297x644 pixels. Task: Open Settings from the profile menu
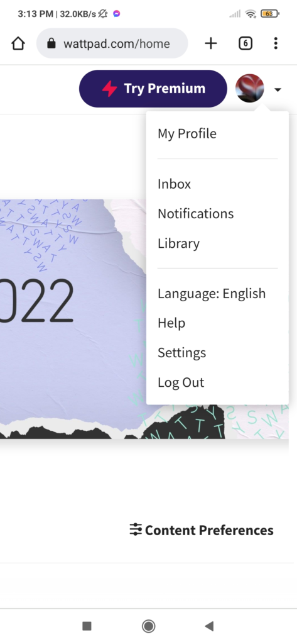(181, 353)
